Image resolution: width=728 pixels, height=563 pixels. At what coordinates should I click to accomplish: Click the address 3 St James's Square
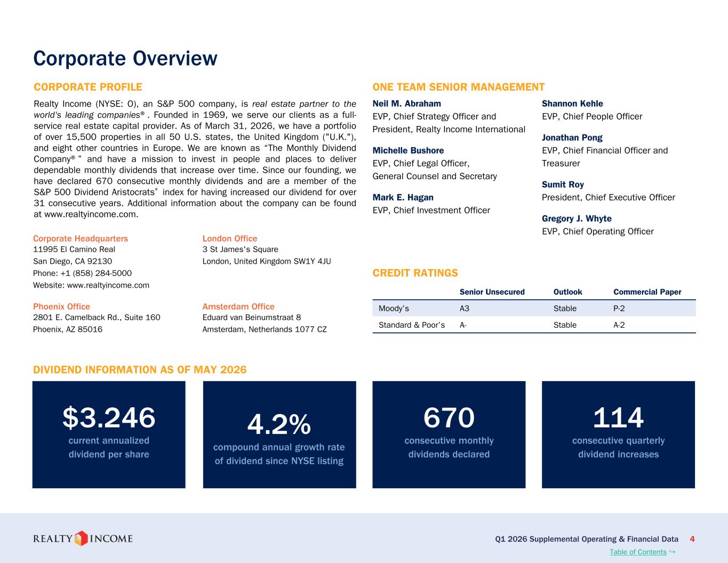click(x=241, y=249)
